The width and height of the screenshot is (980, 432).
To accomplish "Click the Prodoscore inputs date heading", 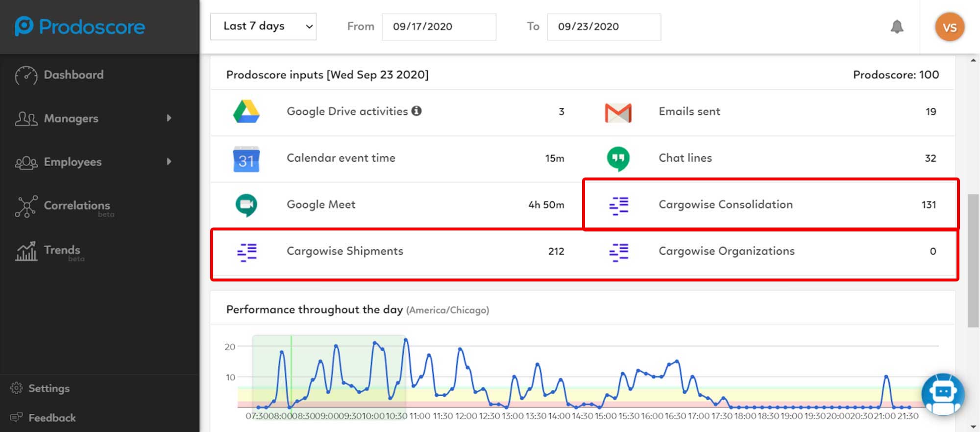I will (327, 75).
